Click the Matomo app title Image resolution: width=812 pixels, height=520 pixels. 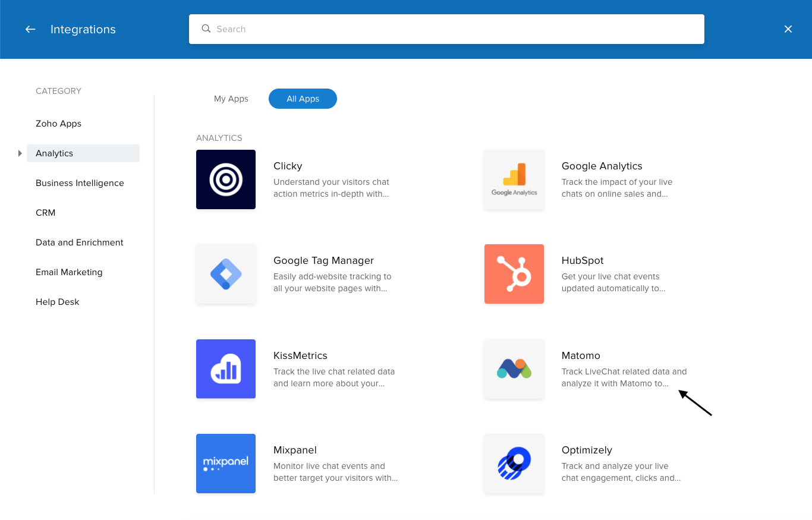(x=581, y=355)
